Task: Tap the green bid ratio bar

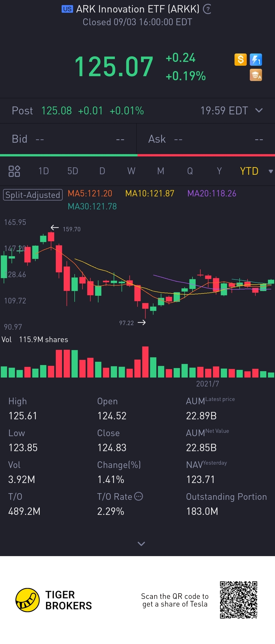Action: pyautogui.click(x=69, y=155)
